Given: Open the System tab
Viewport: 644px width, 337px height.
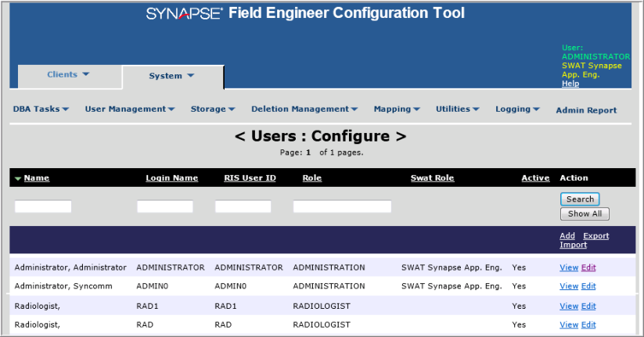Looking at the screenshot, I should pyautogui.click(x=171, y=77).
